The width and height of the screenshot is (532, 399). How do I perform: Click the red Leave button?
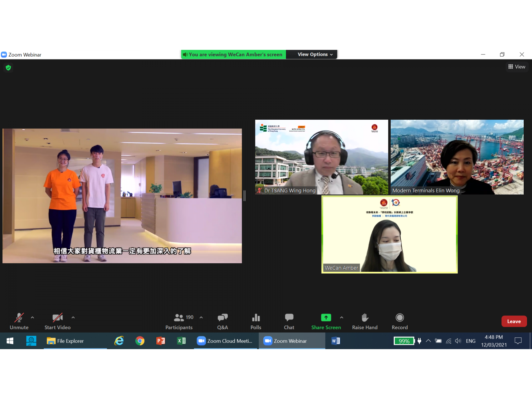coord(514,321)
